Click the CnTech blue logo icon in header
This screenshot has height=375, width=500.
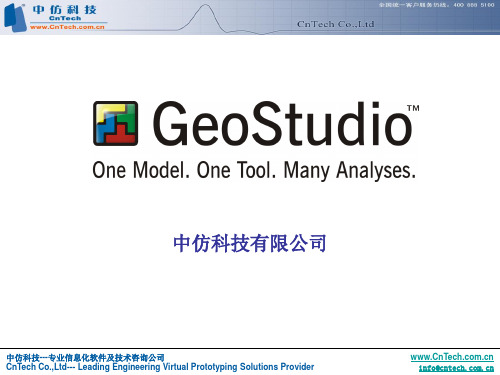point(15,18)
